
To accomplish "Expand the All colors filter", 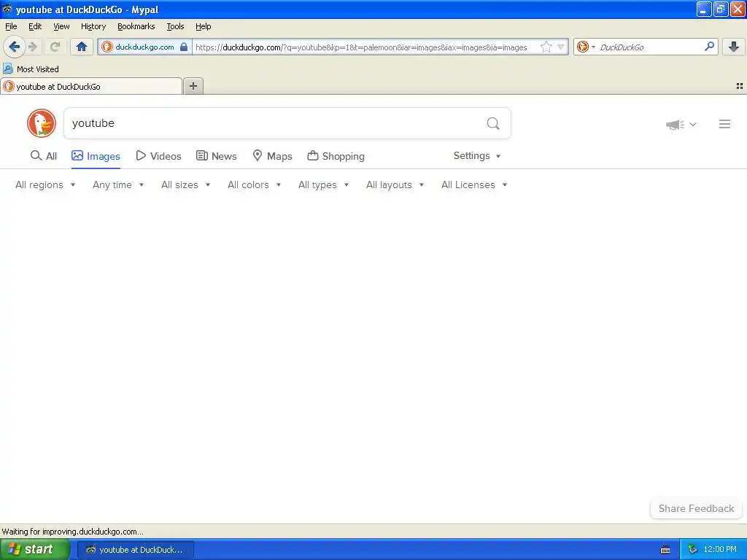I will [x=255, y=184].
